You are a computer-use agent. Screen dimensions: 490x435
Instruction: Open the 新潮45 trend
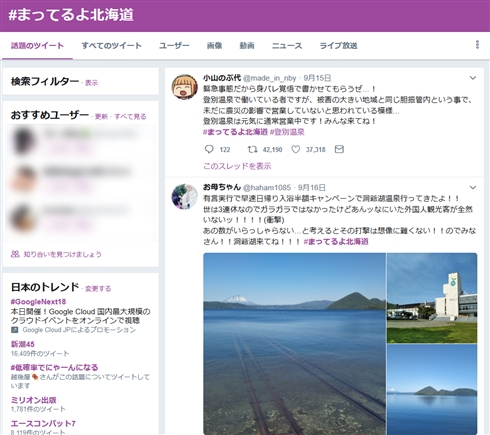pyautogui.click(x=23, y=344)
